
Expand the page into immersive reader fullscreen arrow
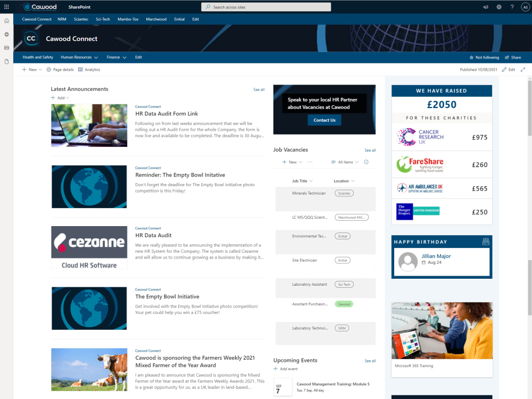click(x=523, y=69)
